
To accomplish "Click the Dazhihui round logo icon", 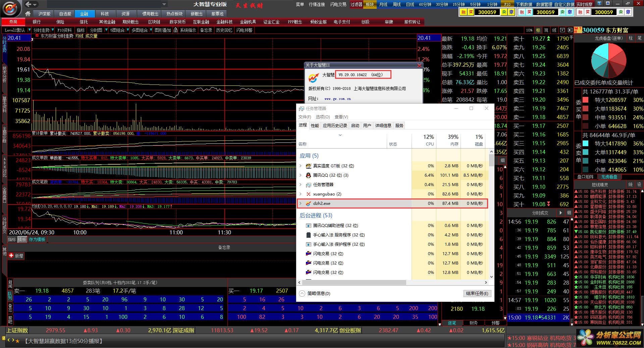I will pos(11,8).
